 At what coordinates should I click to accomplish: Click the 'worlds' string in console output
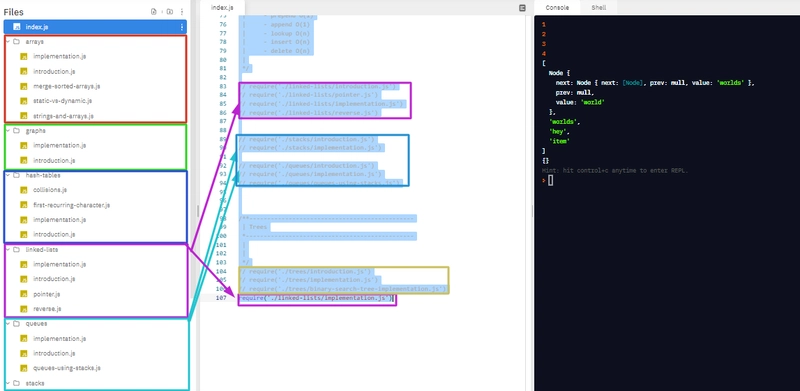coord(564,122)
